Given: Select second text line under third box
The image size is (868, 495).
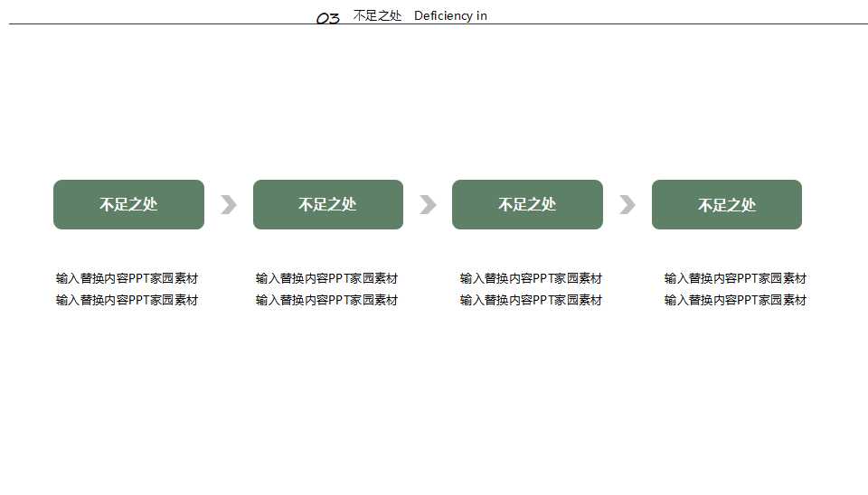Looking at the screenshot, I should tap(531, 300).
